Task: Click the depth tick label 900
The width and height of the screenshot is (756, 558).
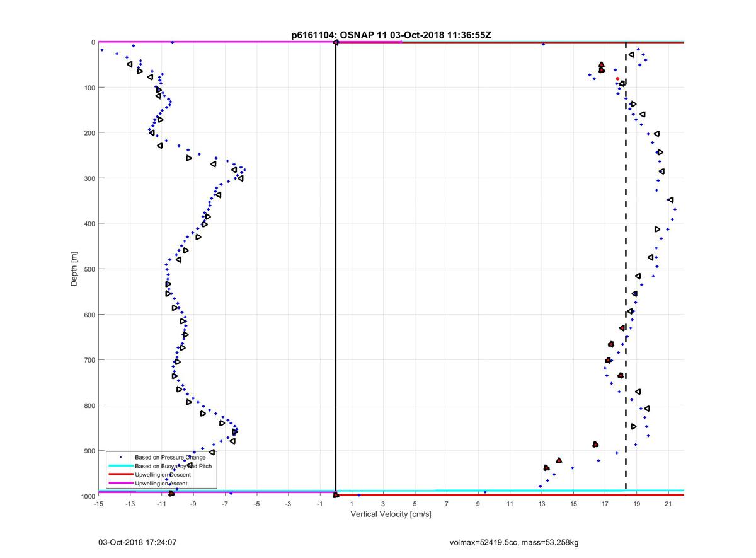Action: tap(89, 450)
